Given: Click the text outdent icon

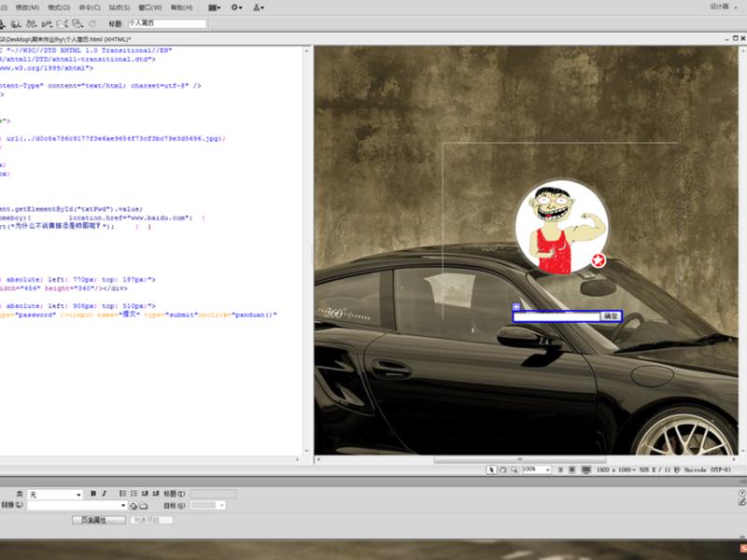Looking at the screenshot, I should tap(145, 494).
